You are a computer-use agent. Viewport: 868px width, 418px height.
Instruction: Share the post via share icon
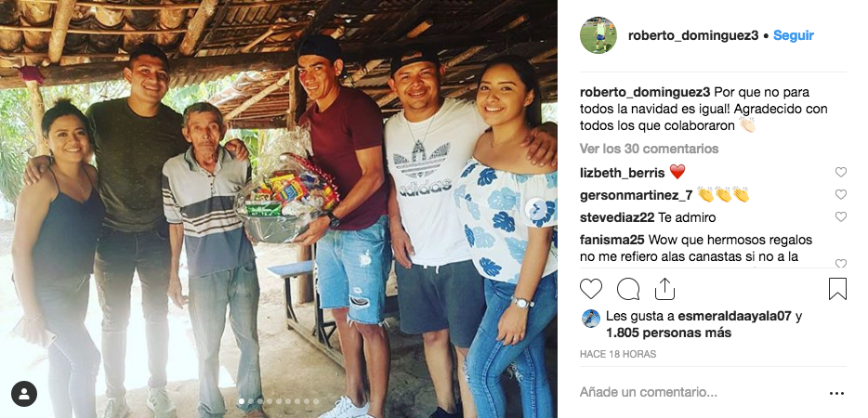[664, 289]
